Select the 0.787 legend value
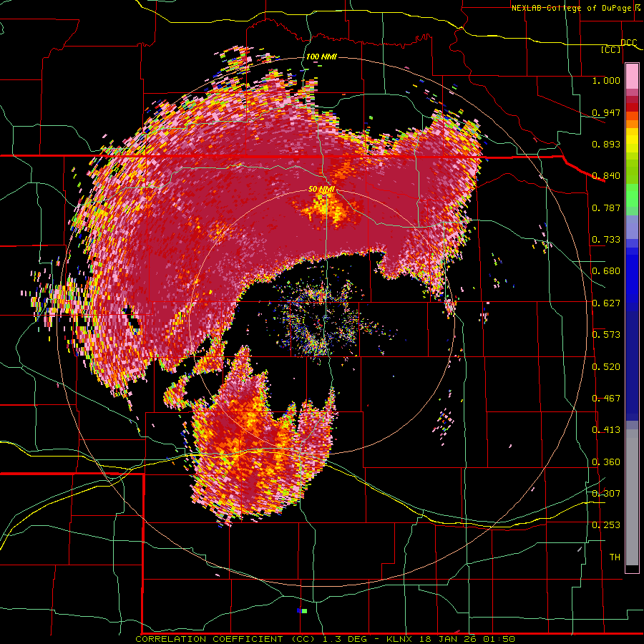Viewport: 644px width, 644px height. click(x=606, y=208)
